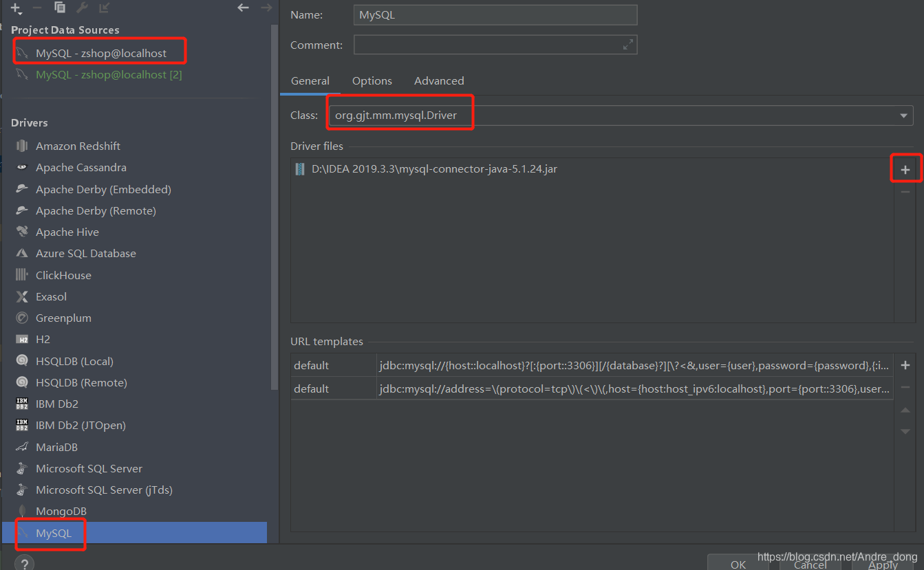This screenshot has height=570, width=924.
Task: Add a URL template with plus button
Action: tap(905, 365)
